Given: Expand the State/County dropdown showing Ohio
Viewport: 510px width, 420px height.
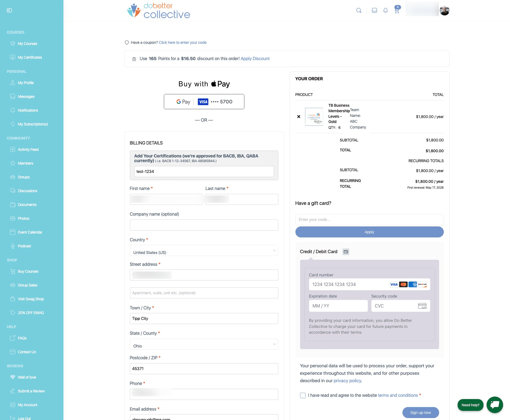Looking at the screenshot, I should click(204, 344).
